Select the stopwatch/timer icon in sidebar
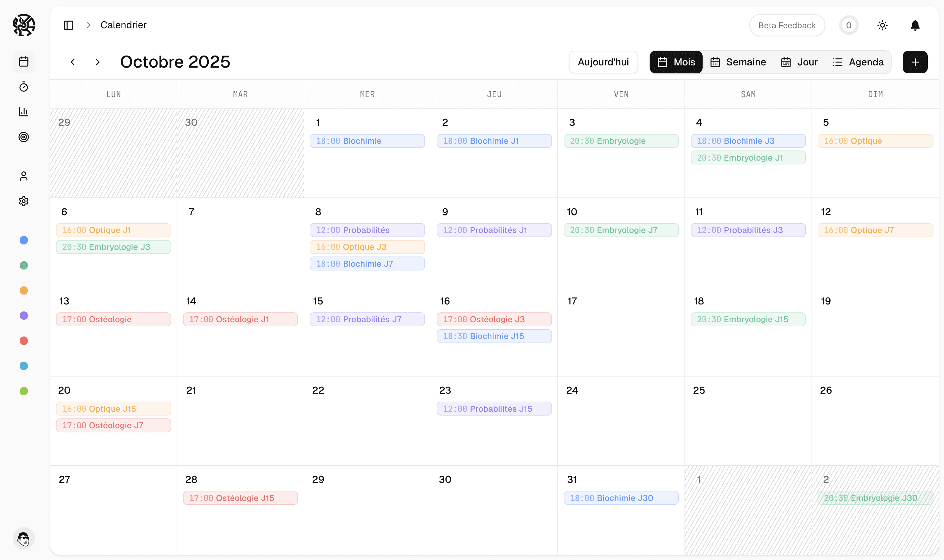 [24, 87]
